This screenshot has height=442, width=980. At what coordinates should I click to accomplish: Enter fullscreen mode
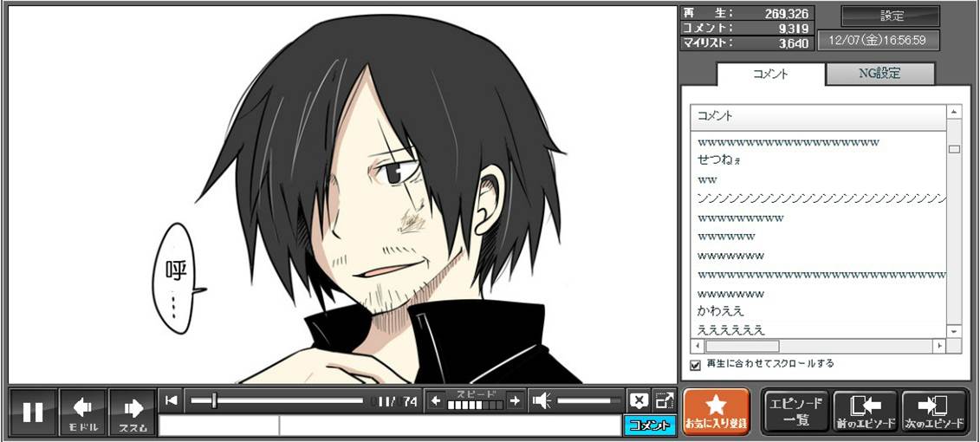tap(664, 400)
